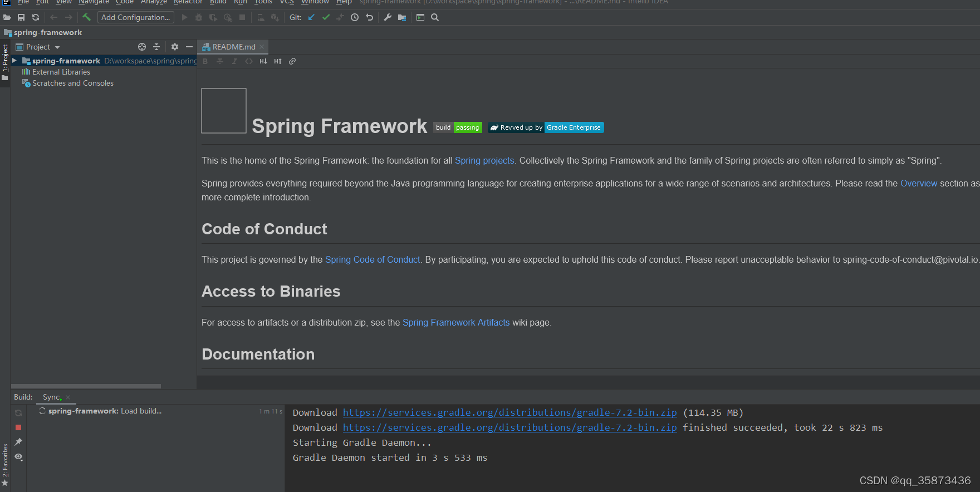
Task: Click the first gradle-7.2-bin.zip download link
Action: pyautogui.click(x=510, y=412)
